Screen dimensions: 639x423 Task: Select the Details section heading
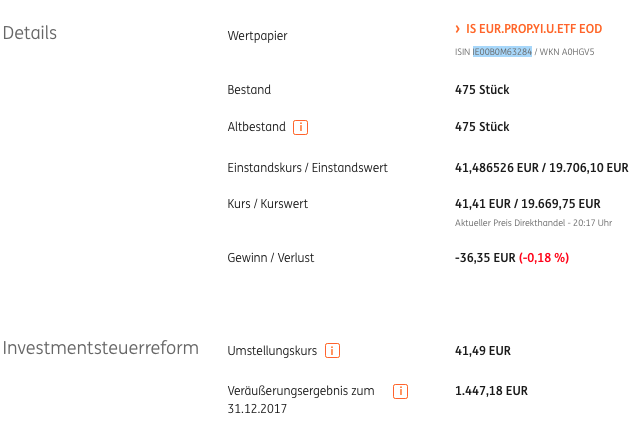pyautogui.click(x=30, y=33)
